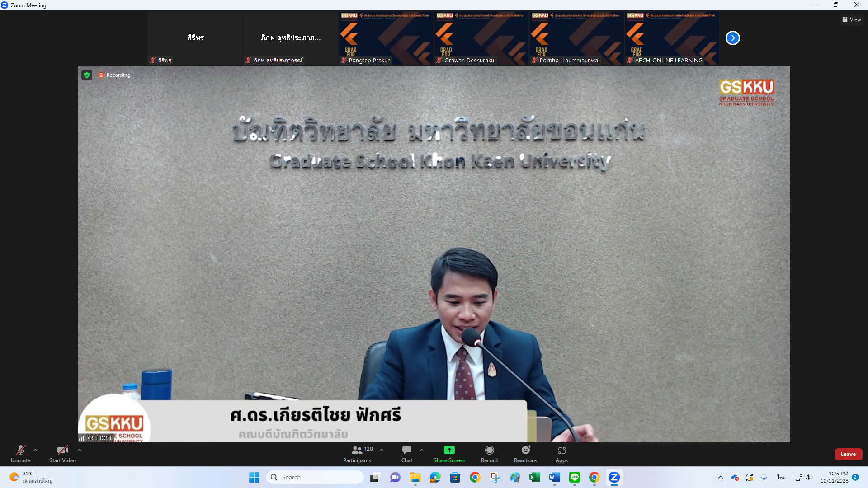Viewport: 868px width, 488px height.
Task: Open the Chat panel
Action: pos(406,450)
